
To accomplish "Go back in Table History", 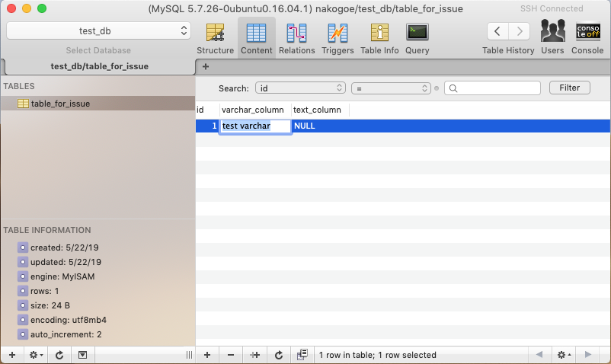I will coord(497,31).
